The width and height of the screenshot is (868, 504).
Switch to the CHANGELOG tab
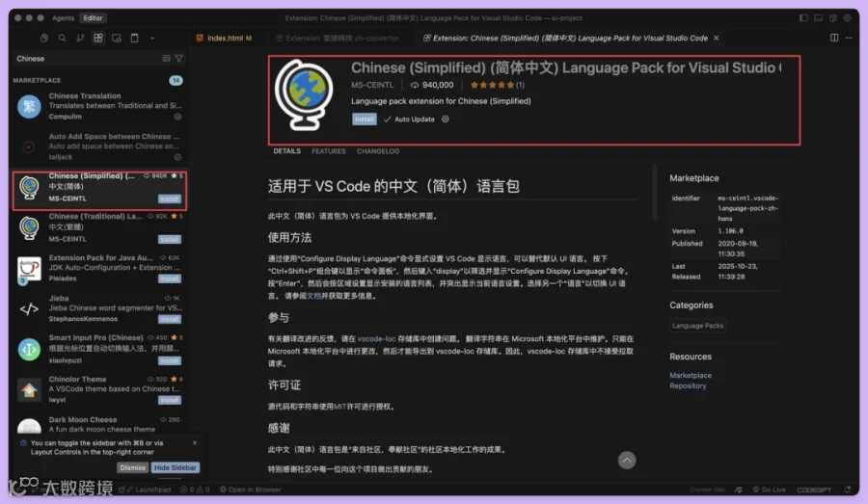coord(377,151)
